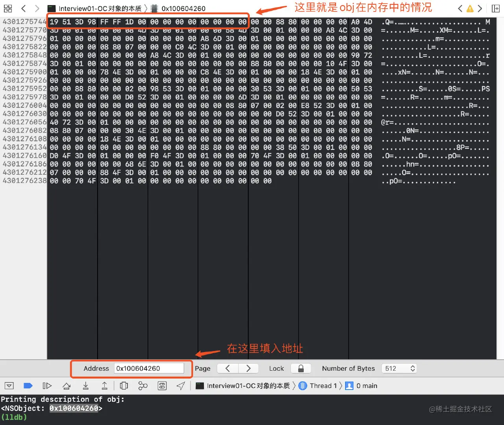Toggle the memory Lock button

pos(301,368)
